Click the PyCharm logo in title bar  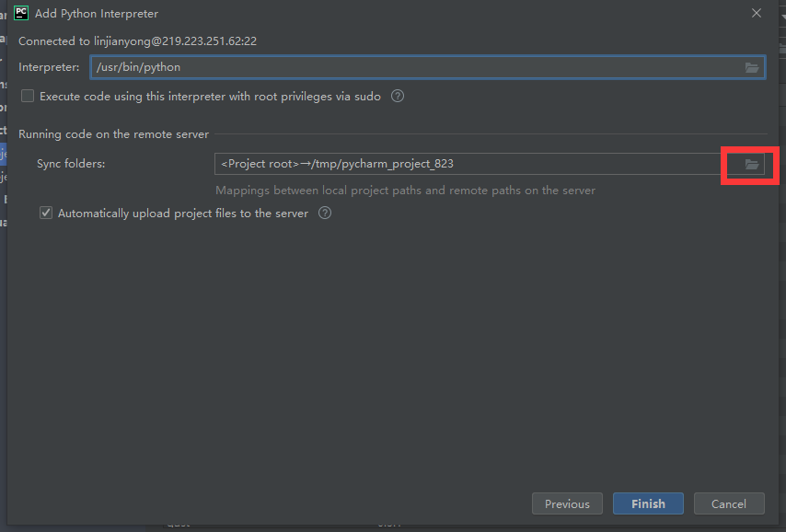[x=21, y=13]
